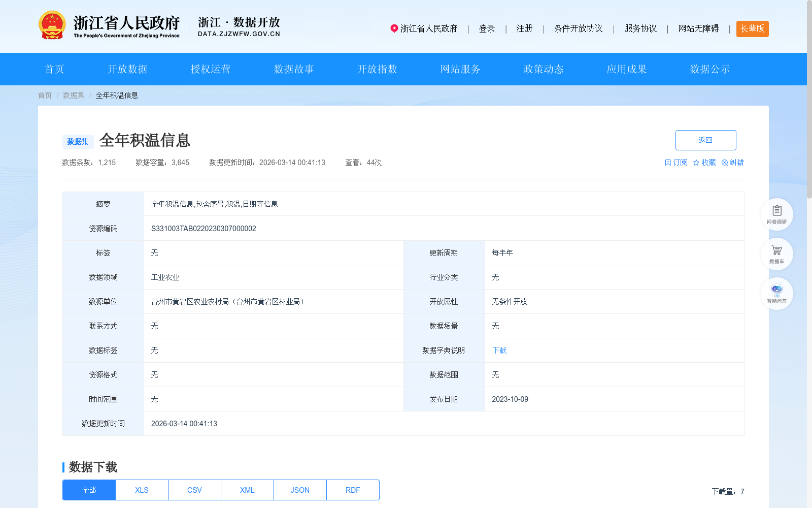Click the 返回 back button
812x508 pixels.
(705, 140)
